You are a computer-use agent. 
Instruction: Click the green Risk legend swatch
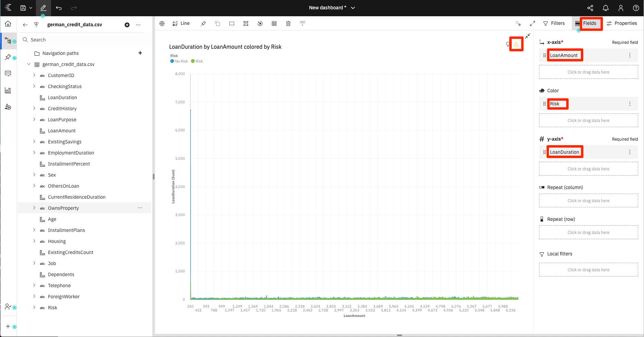click(x=193, y=61)
